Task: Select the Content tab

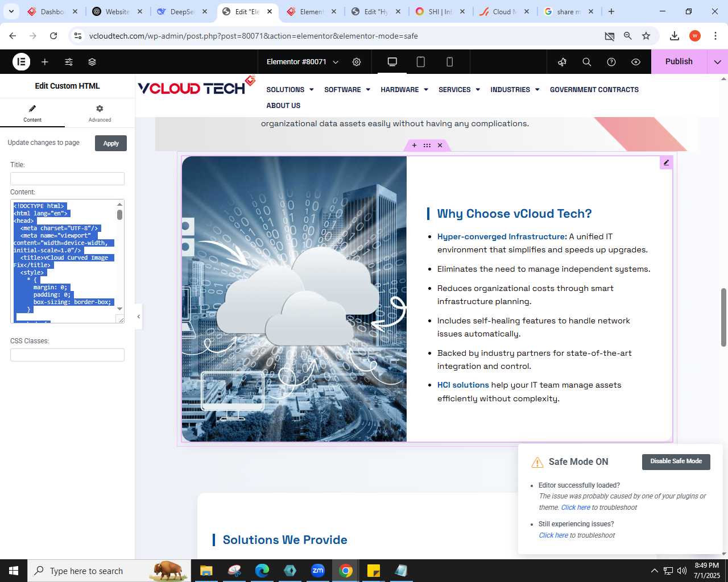Action: (32, 113)
